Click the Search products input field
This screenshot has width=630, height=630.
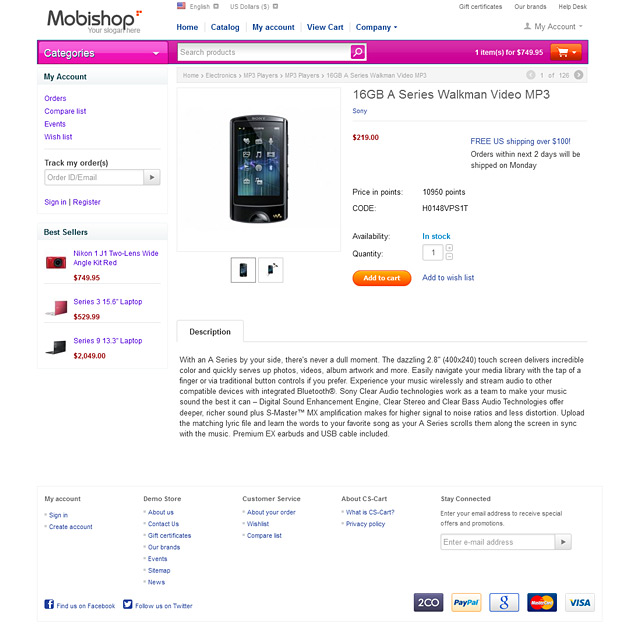point(264,52)
